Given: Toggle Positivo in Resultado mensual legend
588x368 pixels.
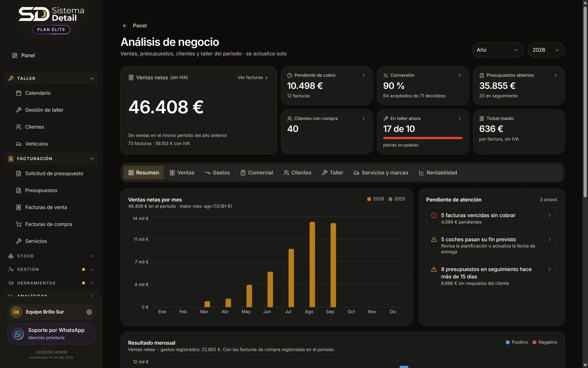Looking at the screenshot, I should pyautogui.click(x=517, y=342).
